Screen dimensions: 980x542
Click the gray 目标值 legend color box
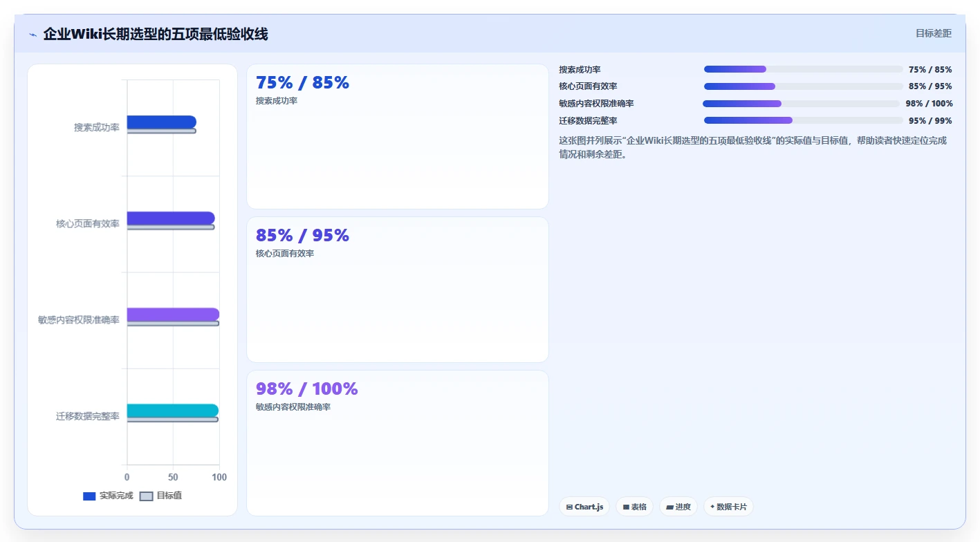click(x=146, y=496)
